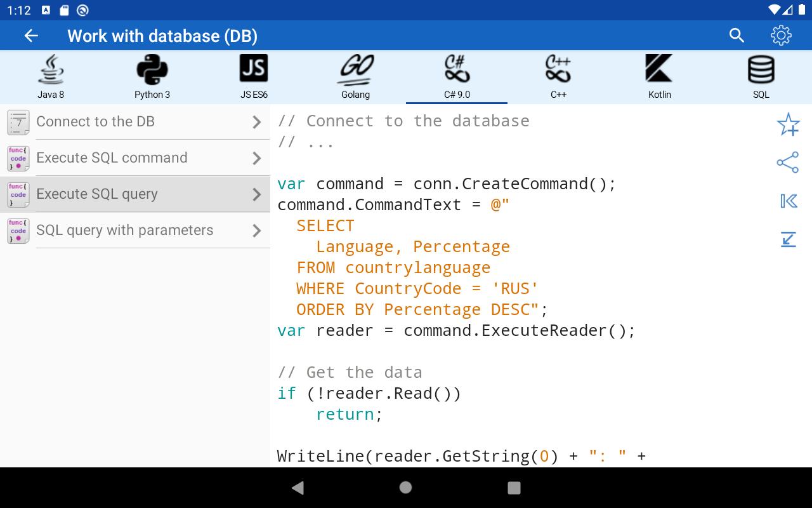Tap the Android back navigation button
812x508 pixels.
[297, 488]
